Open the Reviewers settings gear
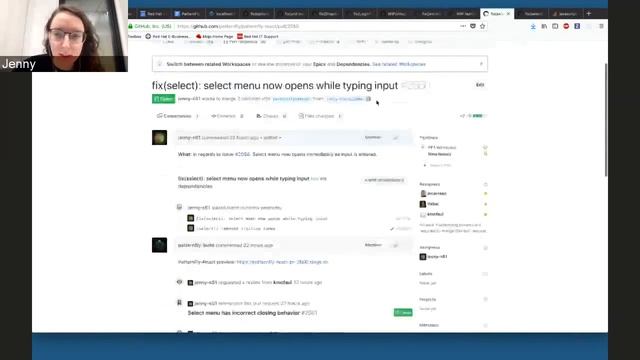The width and height of the screenshot is (640, 360). (x=485, y=184)
